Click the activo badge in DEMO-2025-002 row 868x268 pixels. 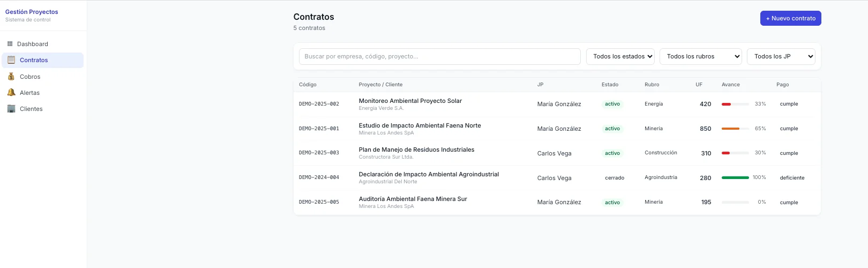pos(612,104)
